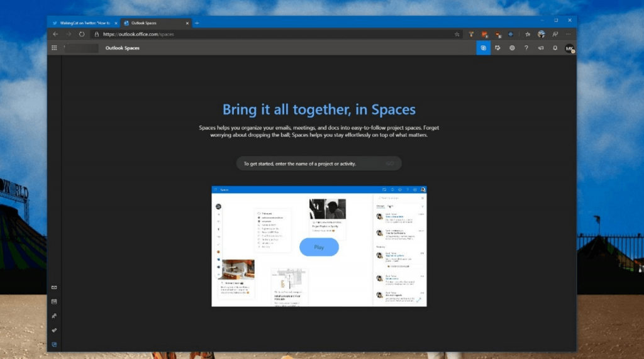Open browser Settings and more menu
The image size is (644, 359).
569,35
